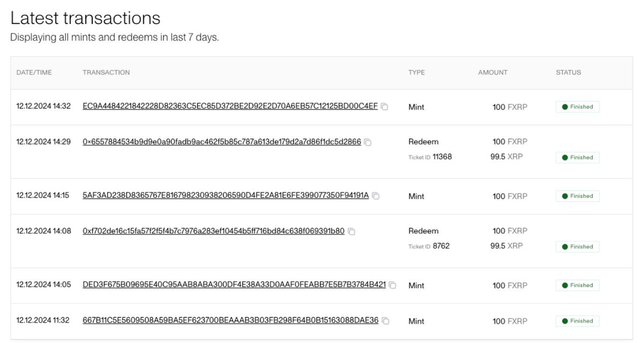Click 100 FXRP amount in the 14:15 row

[x=510, y=196]
